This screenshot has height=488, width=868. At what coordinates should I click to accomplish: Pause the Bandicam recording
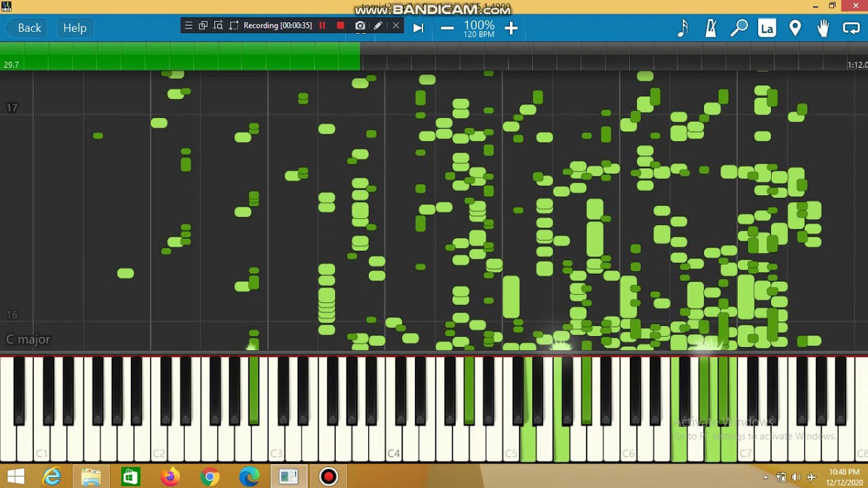point(322,26)
